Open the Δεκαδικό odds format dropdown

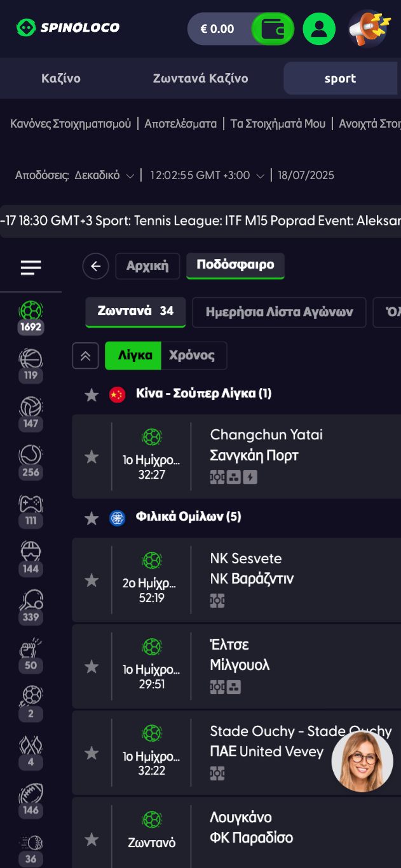point(104,175)
